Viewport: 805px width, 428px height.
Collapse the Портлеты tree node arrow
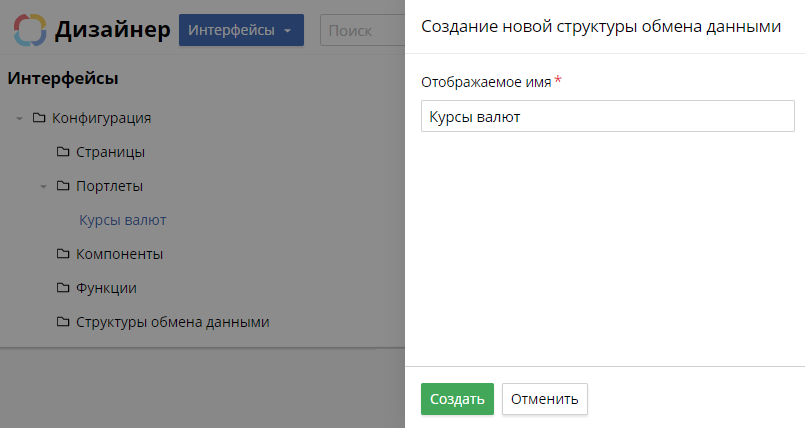pos(44,186)
